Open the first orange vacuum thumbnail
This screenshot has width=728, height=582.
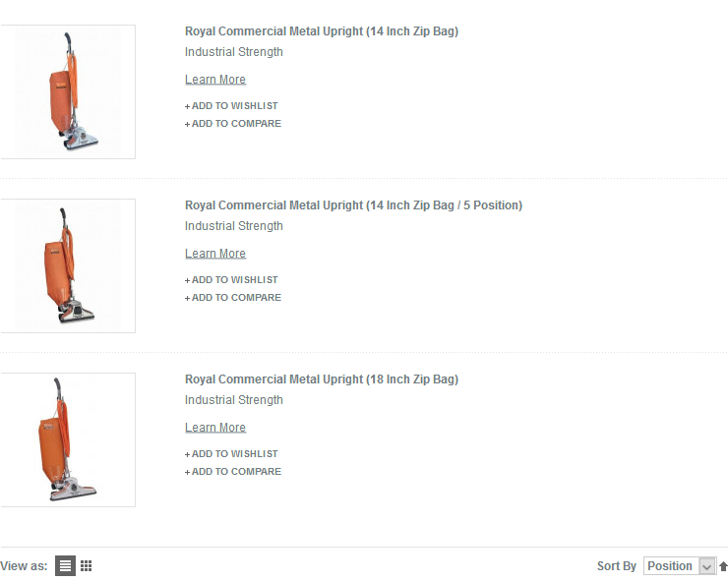point(68,91)
